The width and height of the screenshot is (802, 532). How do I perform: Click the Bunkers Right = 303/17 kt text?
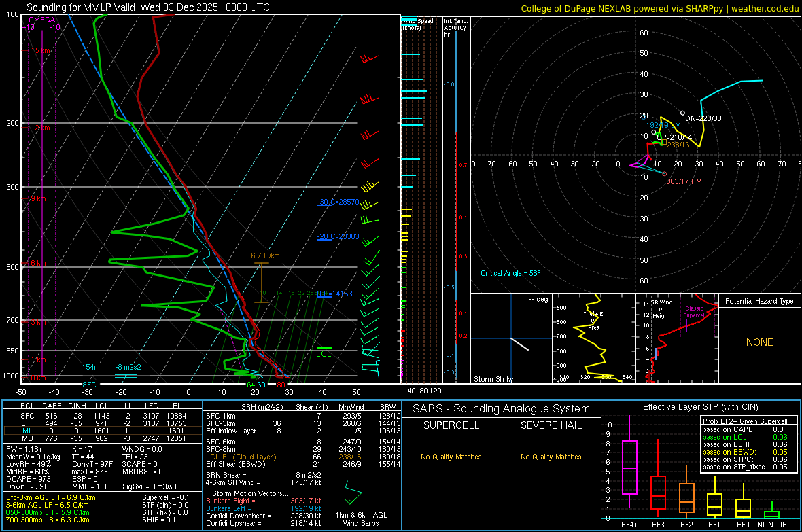[264, 501]
